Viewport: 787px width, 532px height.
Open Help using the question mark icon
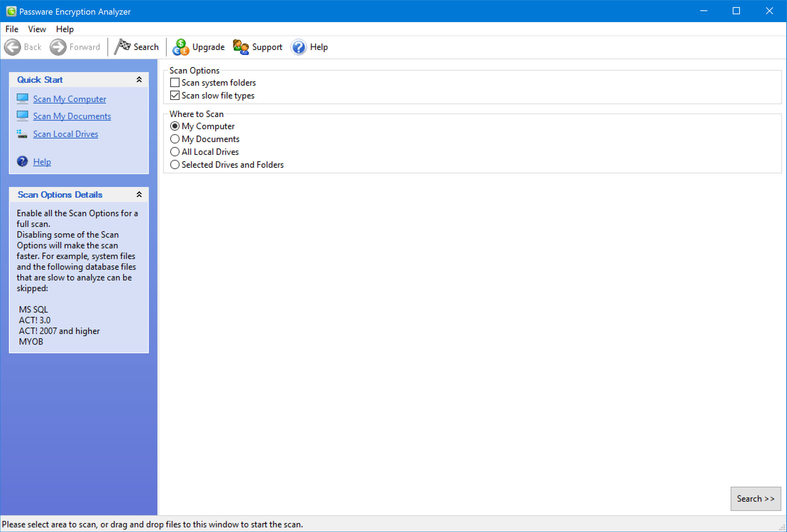(299, 47)
